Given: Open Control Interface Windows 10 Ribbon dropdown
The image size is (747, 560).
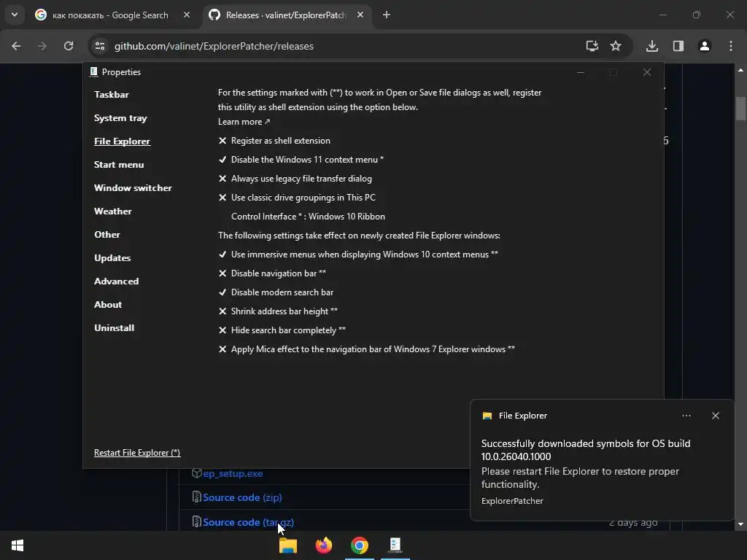Looking at the screenshot, I should [308, 216].
